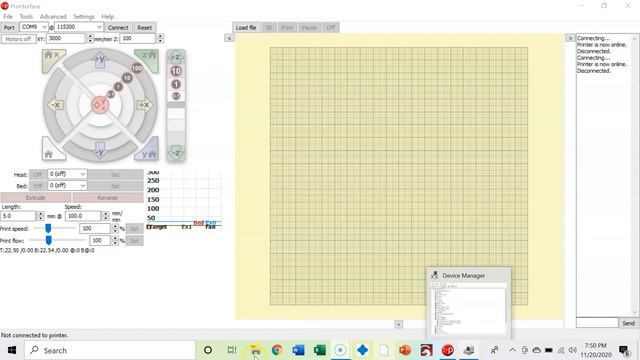This screenshot has width=640, height=360.
Task: Jog the head in +X direction arrow
Action: click(144, 105)
